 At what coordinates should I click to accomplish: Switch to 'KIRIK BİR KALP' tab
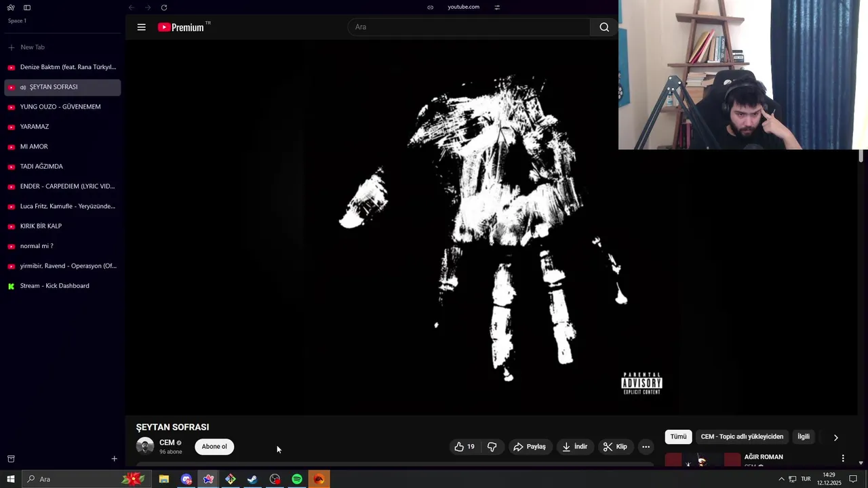pos(62,226)
